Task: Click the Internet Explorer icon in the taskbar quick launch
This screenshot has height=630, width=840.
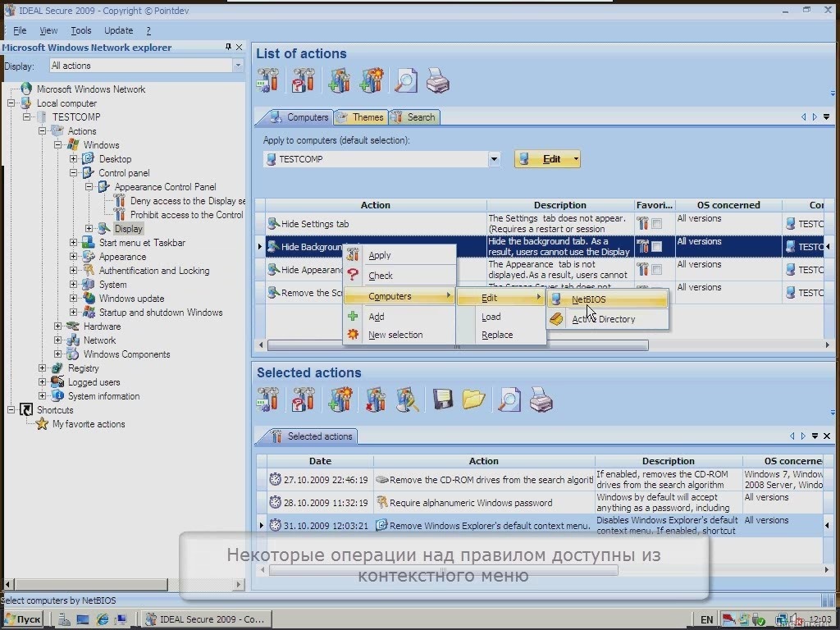Action: pos(103,620)
